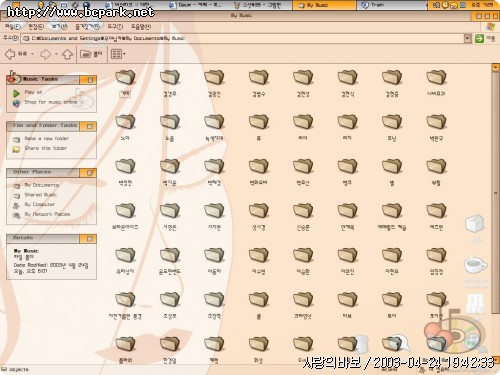Open the Back history dropdown arrow
Screen dimensions: 500x375
(x=33, y=54)
